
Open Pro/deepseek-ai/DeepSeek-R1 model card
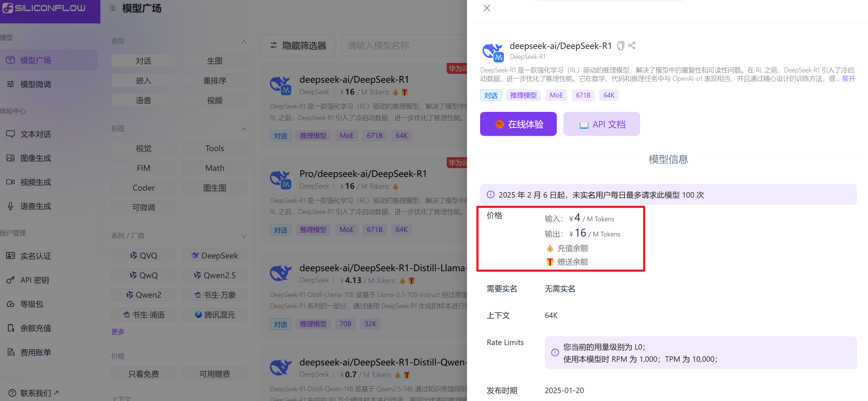pos(364,201)
